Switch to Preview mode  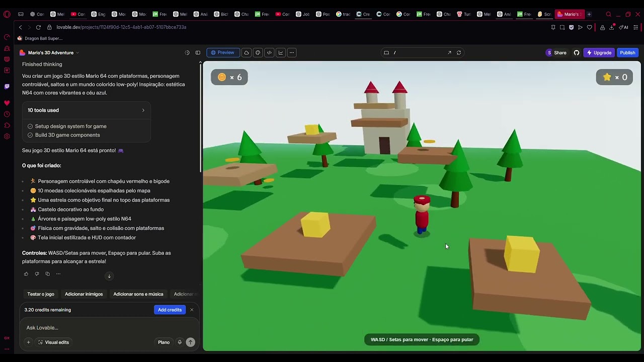click(x=223, y=53)
